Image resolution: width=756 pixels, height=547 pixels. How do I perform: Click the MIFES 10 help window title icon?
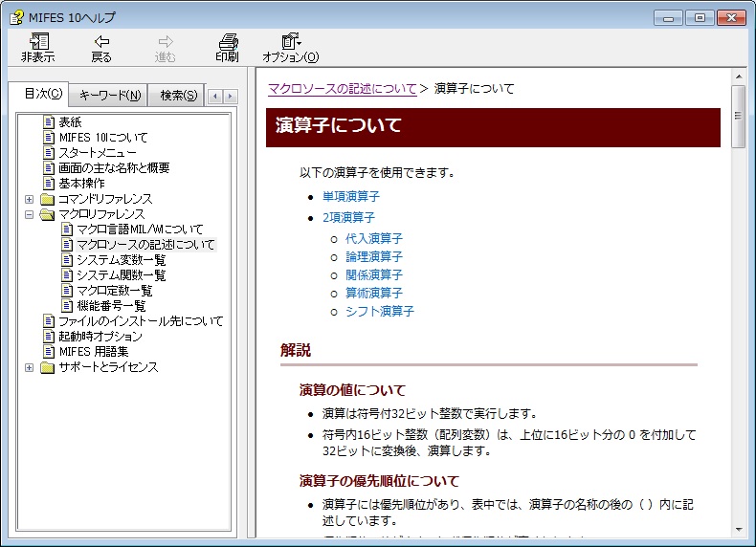coord(16,16)
